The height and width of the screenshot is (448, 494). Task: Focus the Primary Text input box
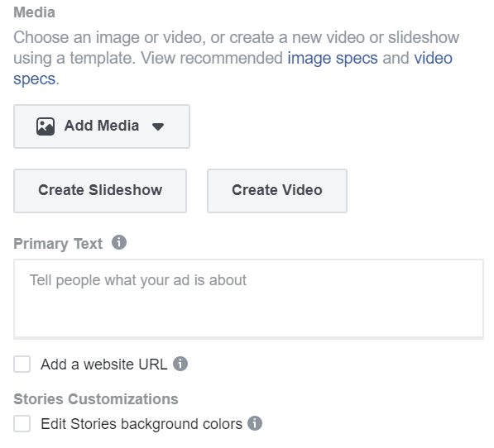pos(248,298)
